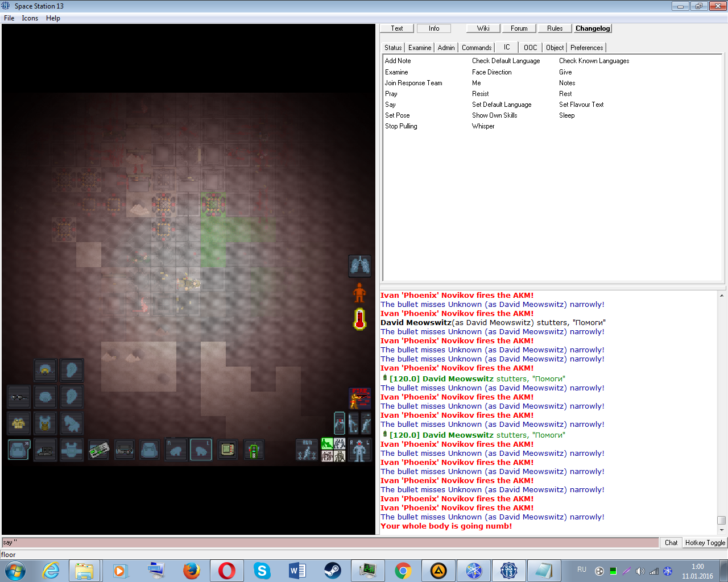The image size is (728, 582).
Task: Open the Wiki link button
Action: click(x=483, y=28)
